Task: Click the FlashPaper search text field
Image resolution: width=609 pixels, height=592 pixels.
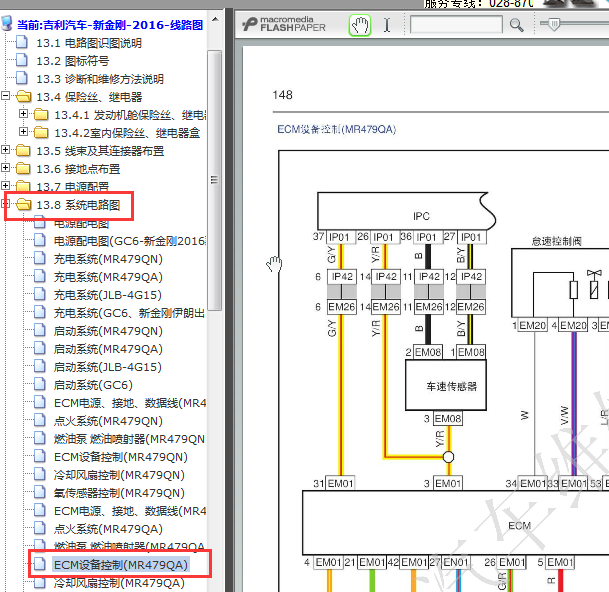Action: pos(456,24)
